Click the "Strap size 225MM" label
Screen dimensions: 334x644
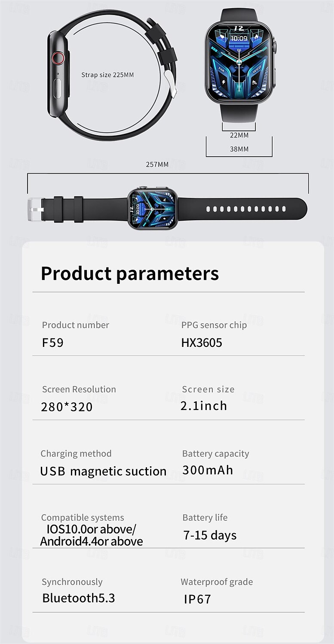pos(107,75)
